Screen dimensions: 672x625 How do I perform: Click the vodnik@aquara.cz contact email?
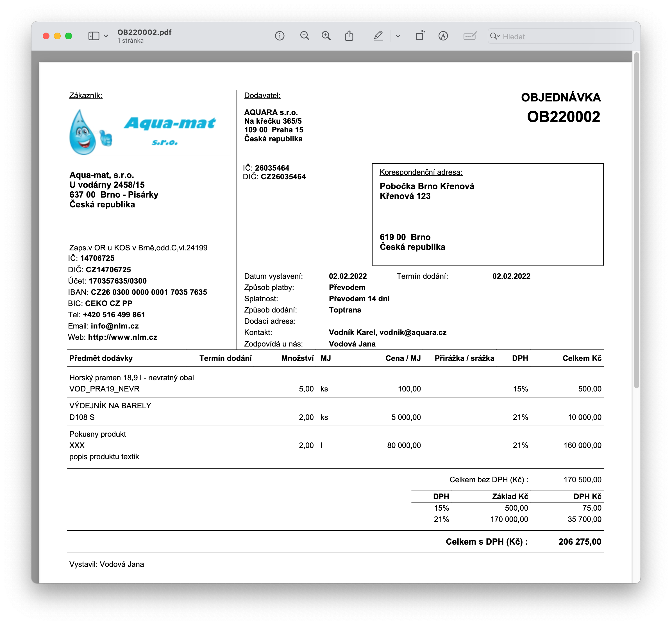tap(413, 332)
